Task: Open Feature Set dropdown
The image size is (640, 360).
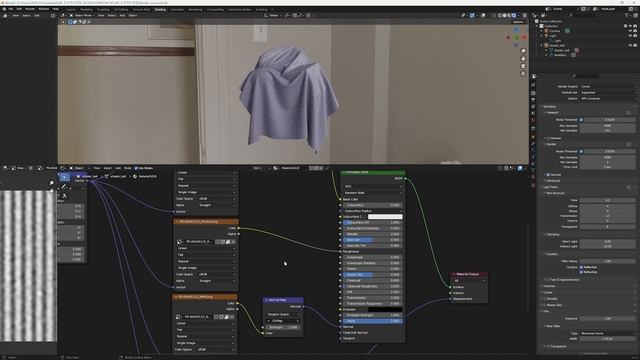Action: 608,93
